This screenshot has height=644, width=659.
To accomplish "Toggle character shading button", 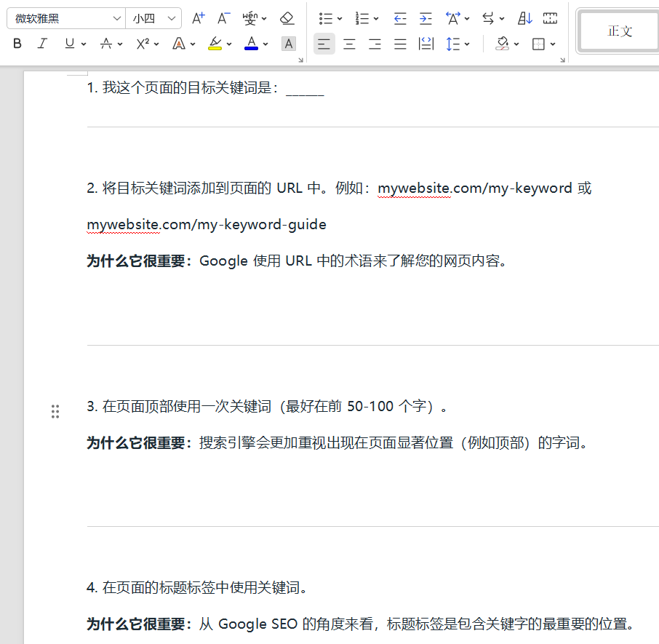I will click(289, 44).
